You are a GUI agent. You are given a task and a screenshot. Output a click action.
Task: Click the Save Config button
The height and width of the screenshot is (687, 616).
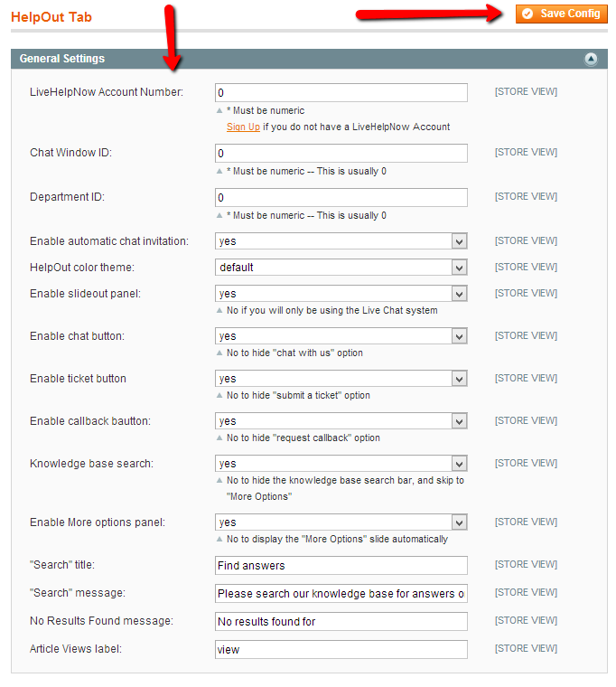(x=562, y=14)
